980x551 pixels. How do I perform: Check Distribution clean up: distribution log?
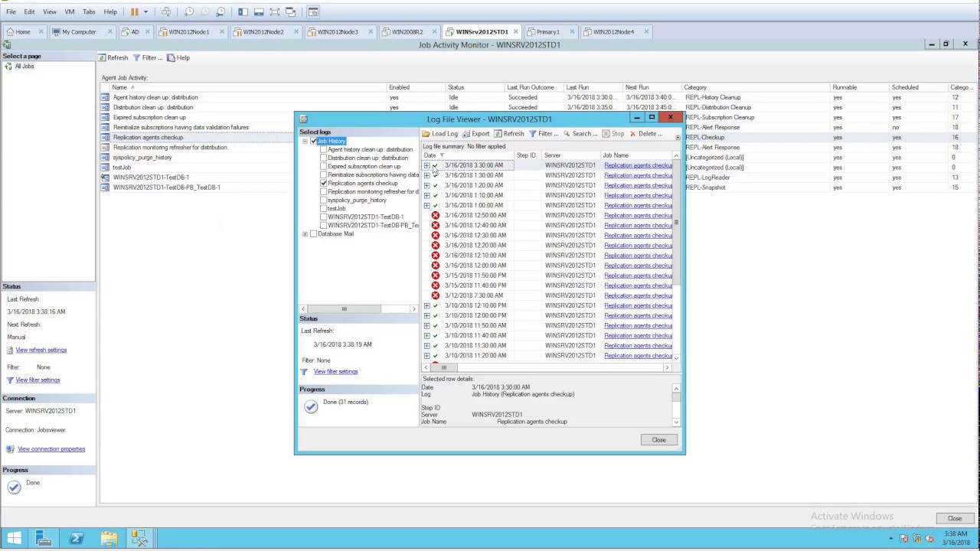tap(323, 158)
